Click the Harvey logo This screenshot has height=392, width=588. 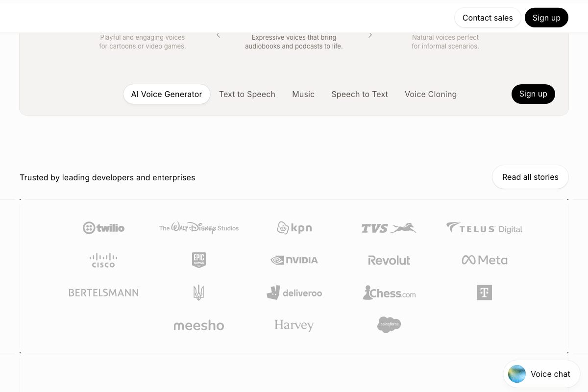[294, 325]
